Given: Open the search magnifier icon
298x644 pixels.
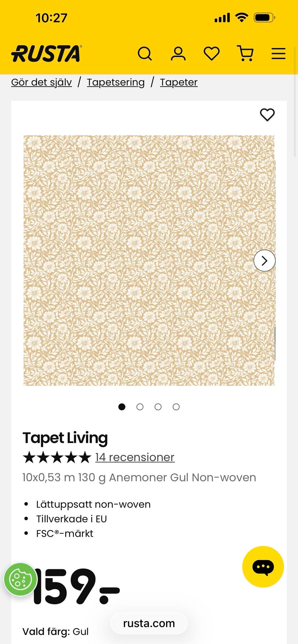Looking at the screenshot, I should 145,54.
